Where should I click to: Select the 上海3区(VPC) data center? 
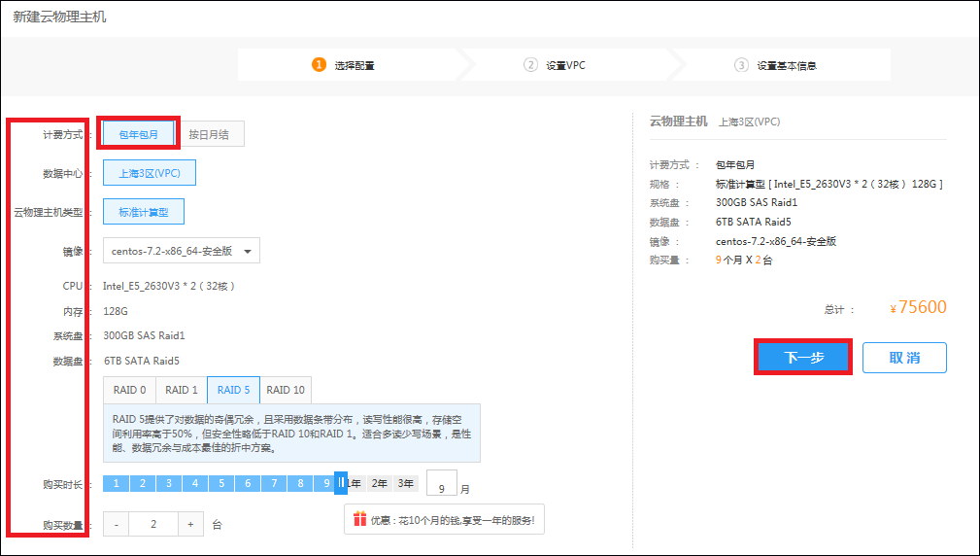(149, 173)
